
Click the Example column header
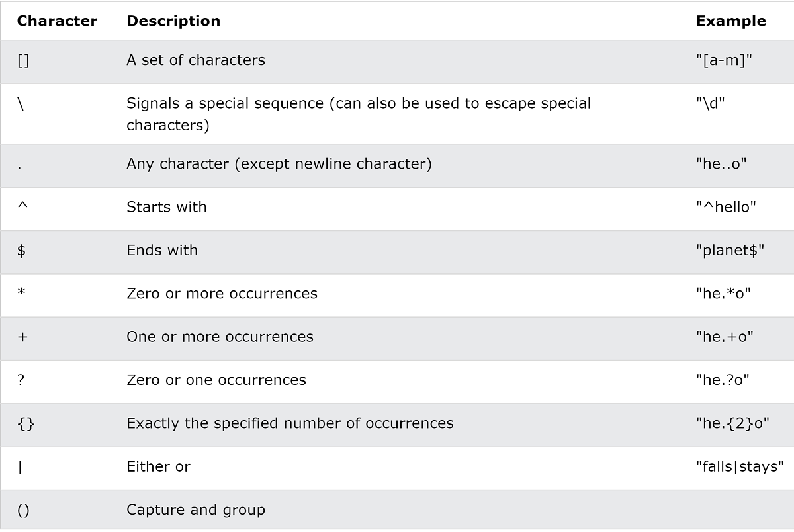pos(730,21)
